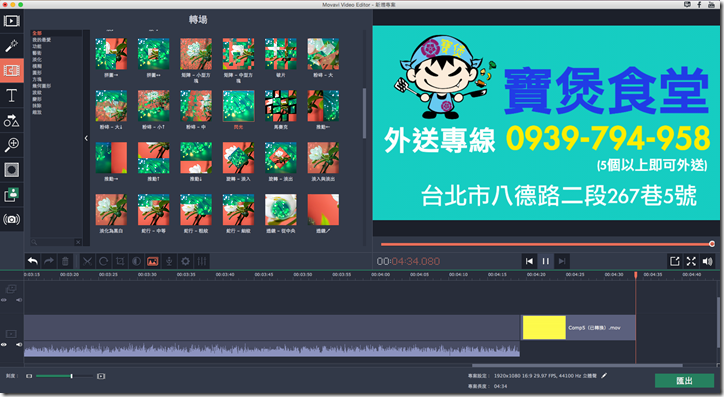Click the 匯出 export button
The height and width of the screenshot is (397, 724).
684,381
